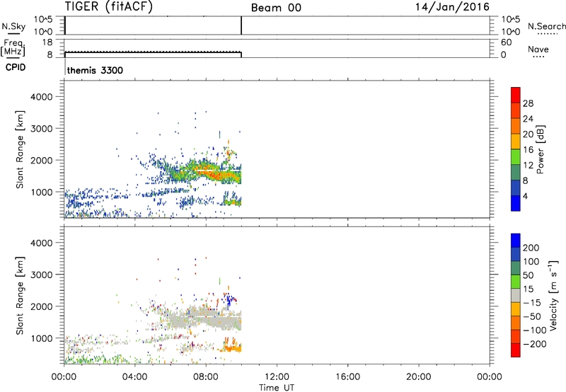This screenshot has width=566, height=392.
Task: Click the 16:00 time axis tick label
Action: click(x=347, y=377)
